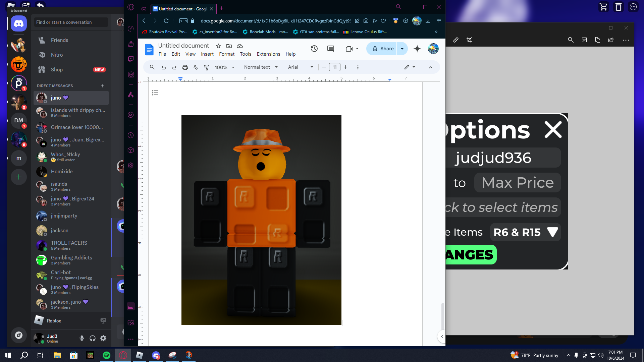Open the comments panel icon
This screenshot has width=644, height=362.
(330, 49)
